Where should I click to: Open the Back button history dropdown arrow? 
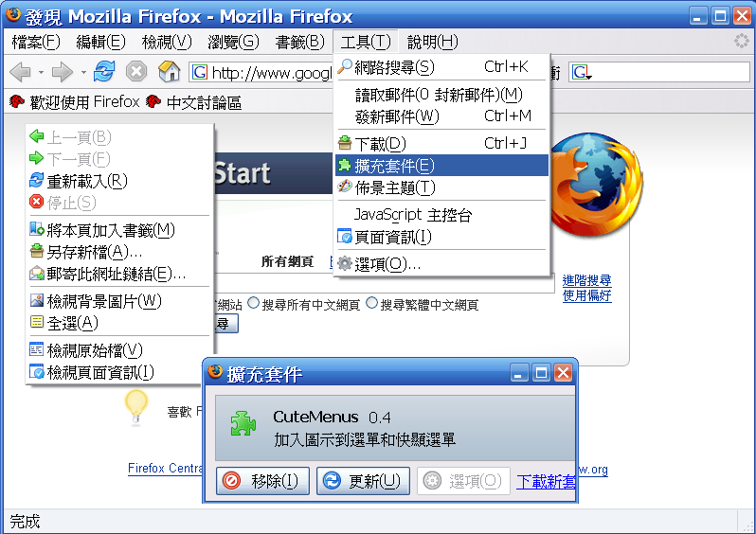pyautogui.click(x=41, y=73)
